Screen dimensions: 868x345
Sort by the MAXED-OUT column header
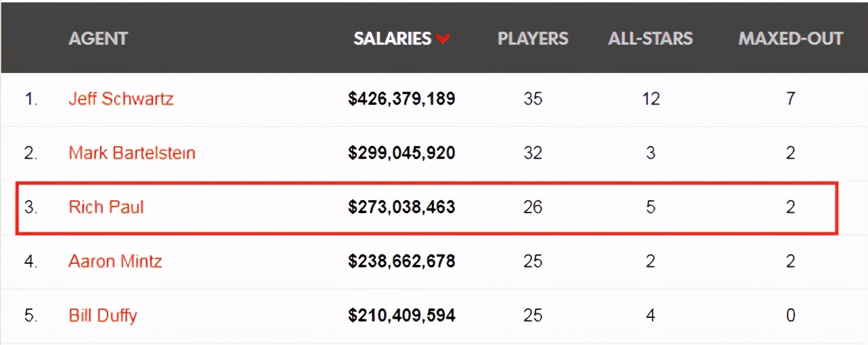[x=791, y=39]
